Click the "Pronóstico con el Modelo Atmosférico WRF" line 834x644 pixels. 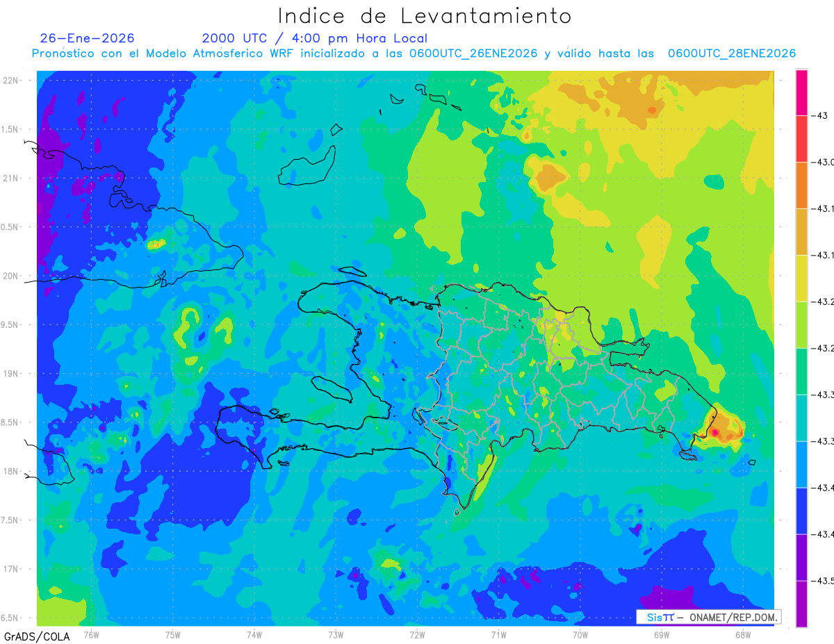(414, 53)
